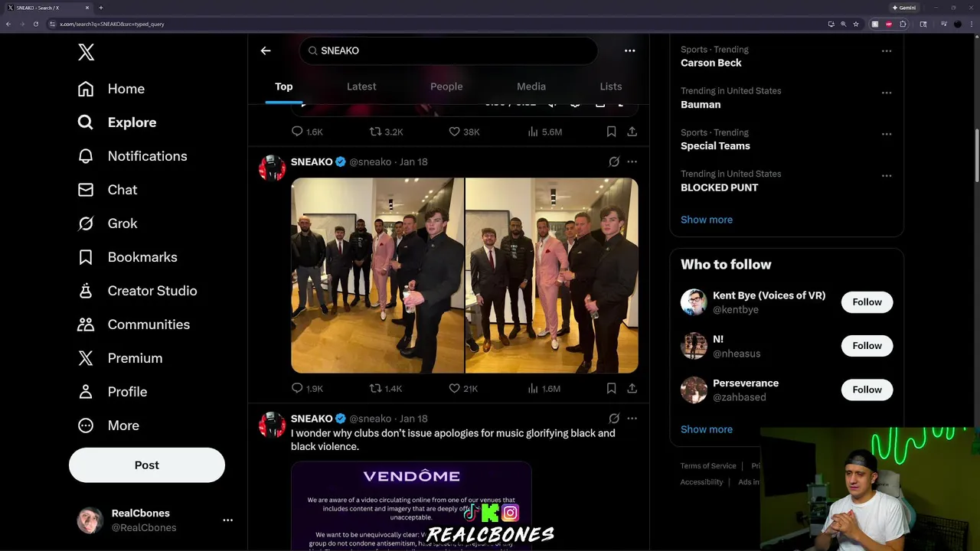
Task: Switch to the People tab
Action: tap(446, 86)
